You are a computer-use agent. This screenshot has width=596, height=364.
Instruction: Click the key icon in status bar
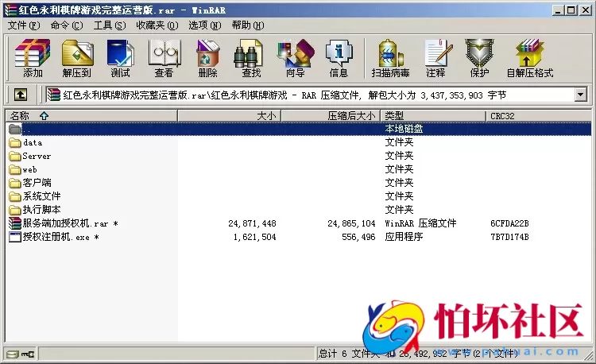point(27,354)
